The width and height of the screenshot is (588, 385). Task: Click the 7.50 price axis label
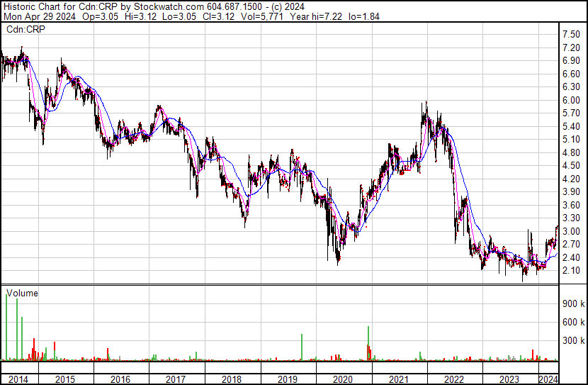(x=571, y=35)
